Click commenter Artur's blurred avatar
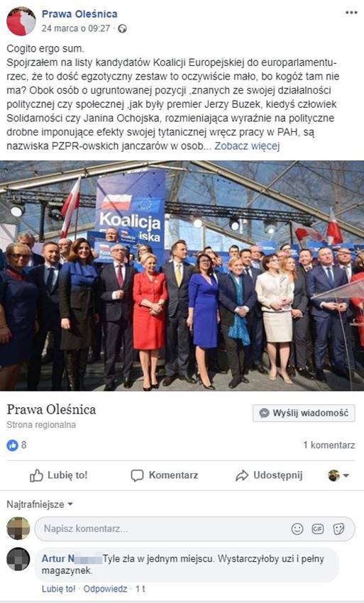The width and height of the screenshot is (364, 603). 18,559
